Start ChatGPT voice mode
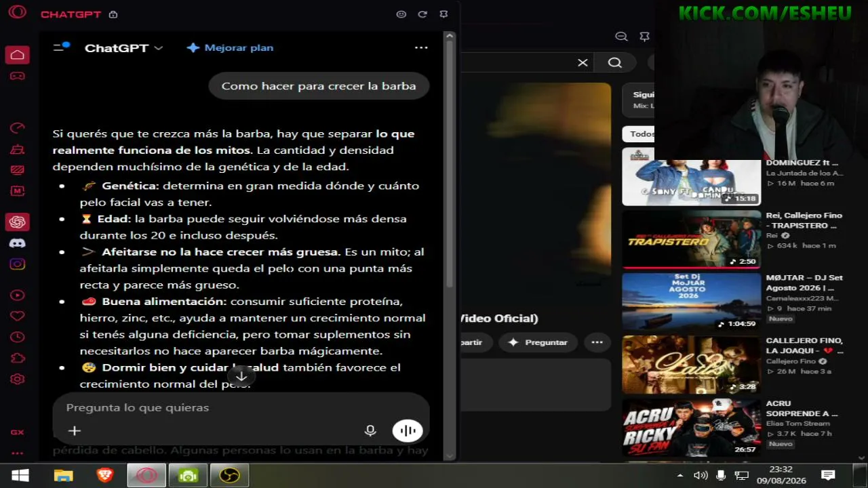The height and width of the screenshot is (488, 868). click(408, 430)
